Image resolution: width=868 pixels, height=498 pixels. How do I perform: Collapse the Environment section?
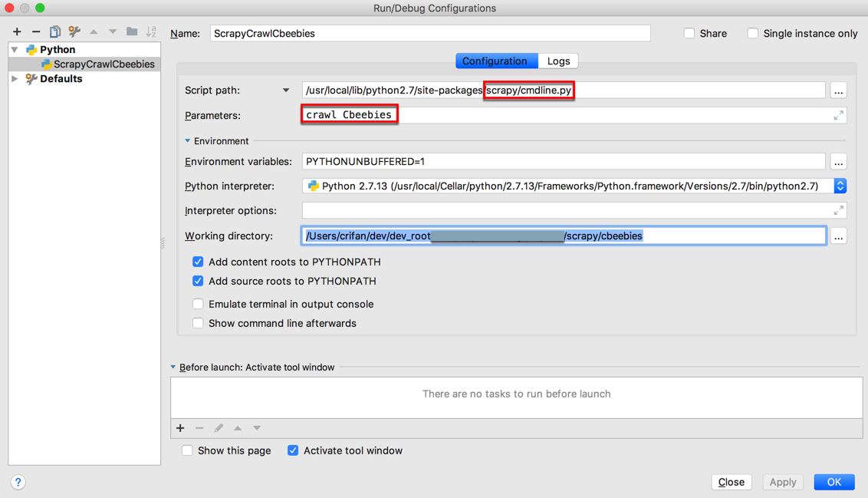click(188, 140)
